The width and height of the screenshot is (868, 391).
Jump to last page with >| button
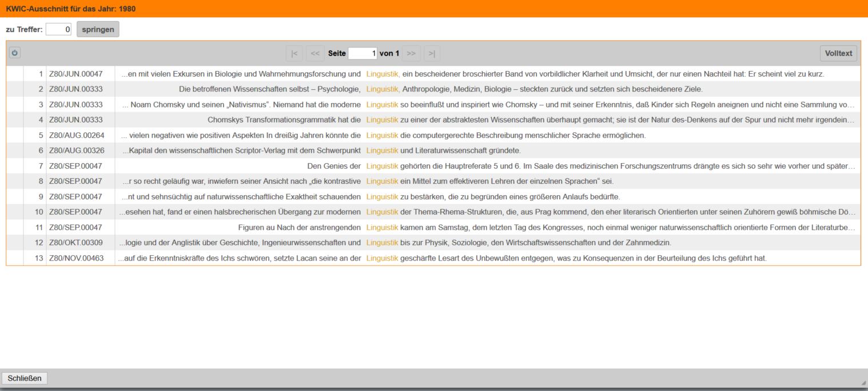pos(432,53)
